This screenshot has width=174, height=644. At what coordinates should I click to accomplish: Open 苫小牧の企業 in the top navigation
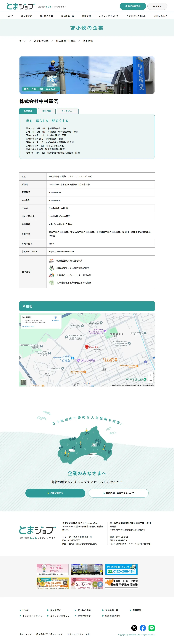(46, 16)
